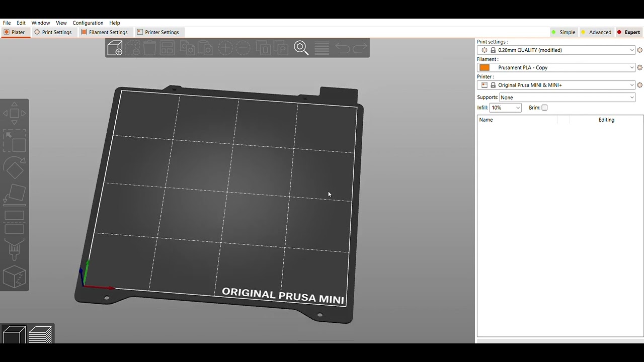Select the Place on face tool
This screenshot has height=362, width=644.
point(14,195)
